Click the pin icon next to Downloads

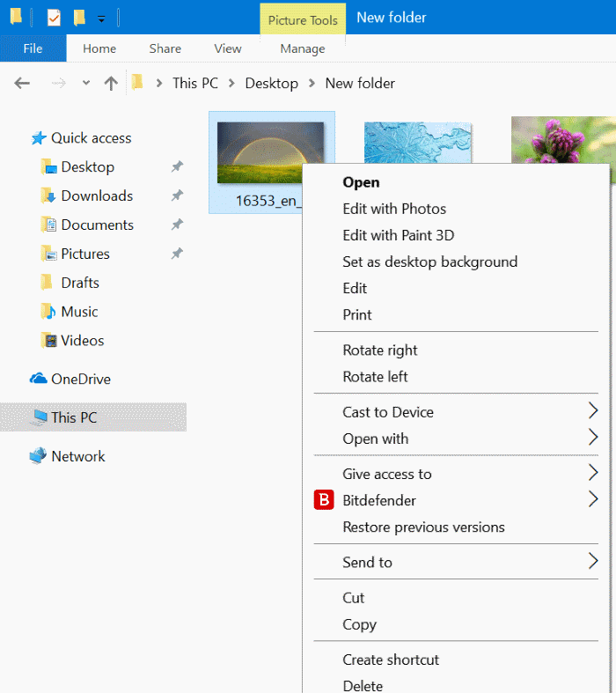click(x=177, y=195)
